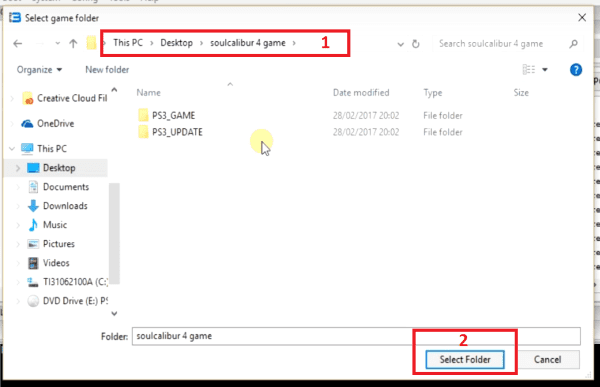Select Pictures in navigation pane
The height and width of the screenshot is (387, 600).
[59, 244]
